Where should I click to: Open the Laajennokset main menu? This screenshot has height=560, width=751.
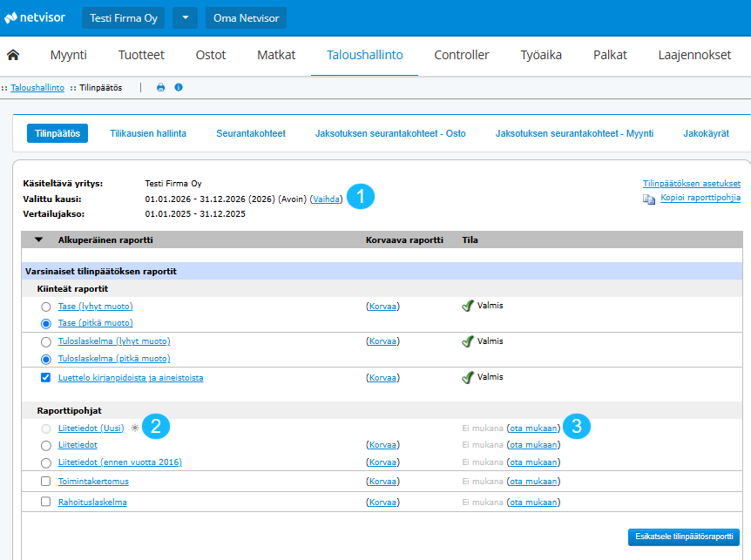pyautogui.click(x=694, y=55)
